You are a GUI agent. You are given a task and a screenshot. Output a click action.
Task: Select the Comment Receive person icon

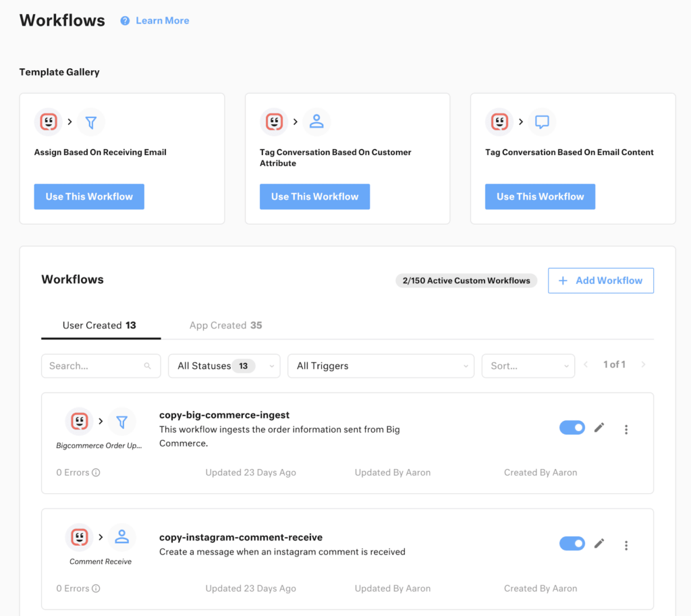point(121,536)
